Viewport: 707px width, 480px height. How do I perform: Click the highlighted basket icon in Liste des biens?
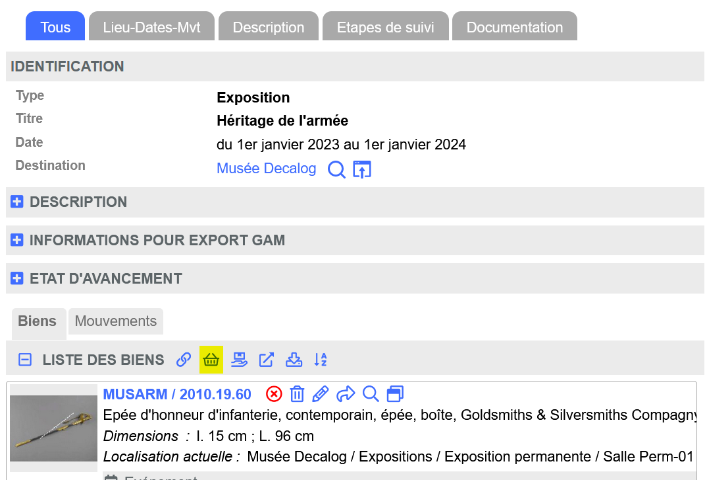pos(211,360)
